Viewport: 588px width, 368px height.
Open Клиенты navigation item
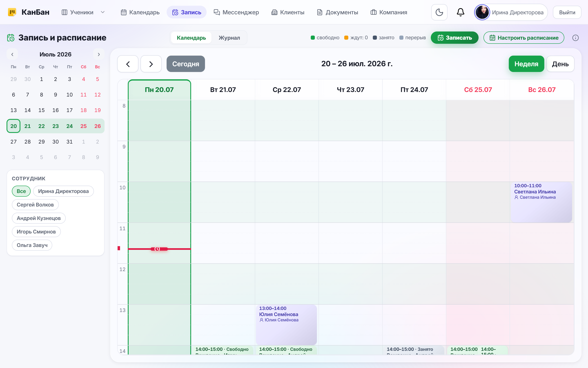pos(288,12)
